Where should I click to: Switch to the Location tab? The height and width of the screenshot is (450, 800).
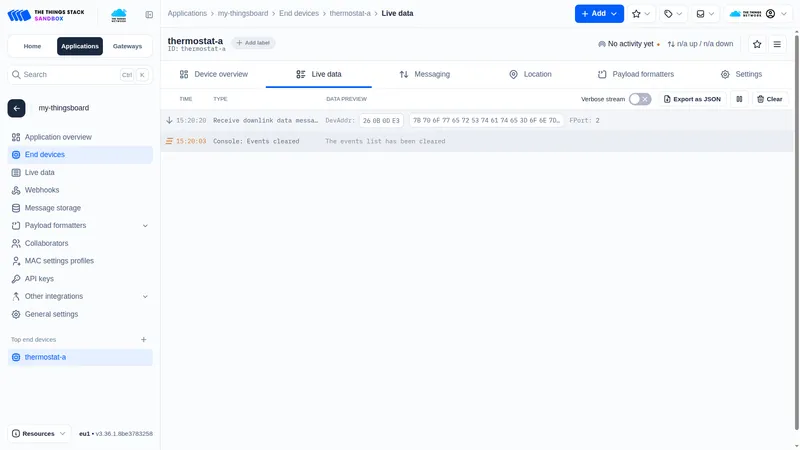[x=530, y=74]
